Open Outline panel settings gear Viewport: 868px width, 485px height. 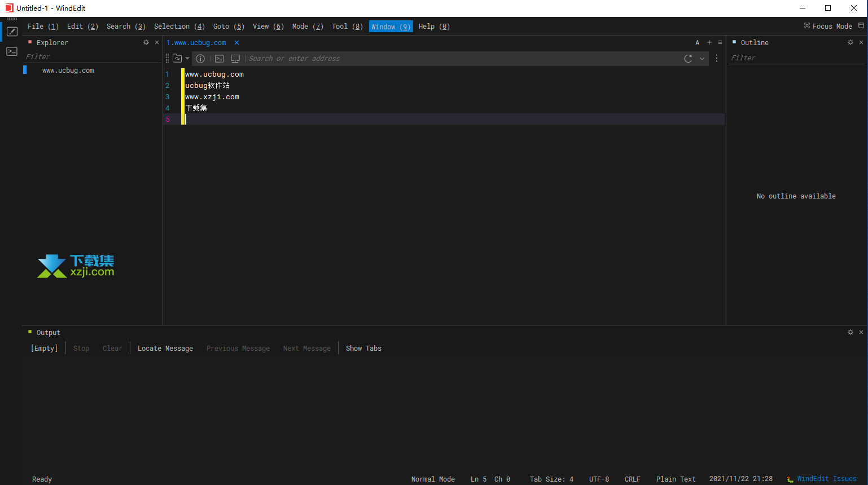[x=851, y=42]
